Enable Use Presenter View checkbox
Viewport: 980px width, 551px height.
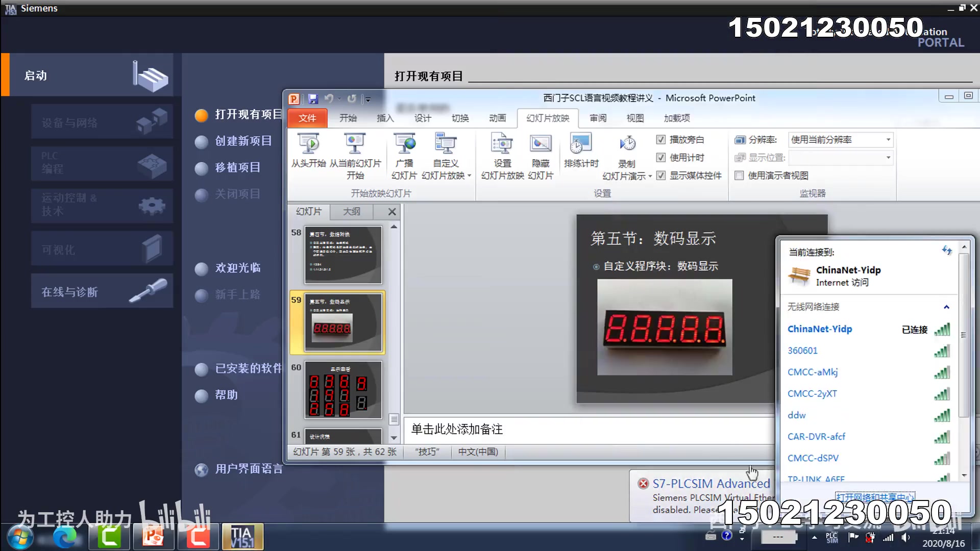(739, 175)
